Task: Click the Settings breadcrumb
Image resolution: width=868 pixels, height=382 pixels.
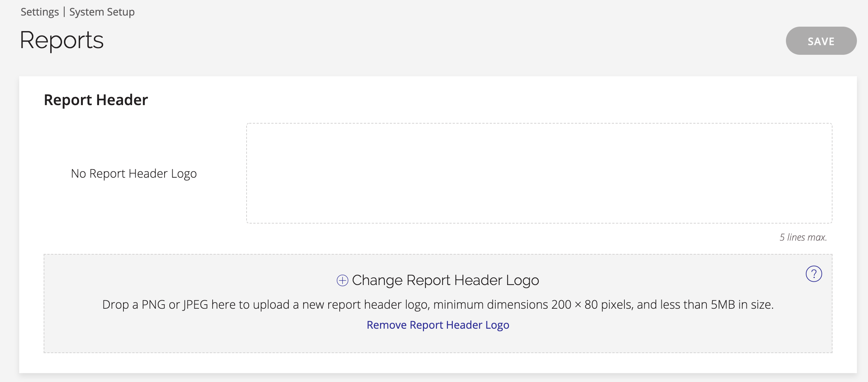Action: (x=40, y=12)
